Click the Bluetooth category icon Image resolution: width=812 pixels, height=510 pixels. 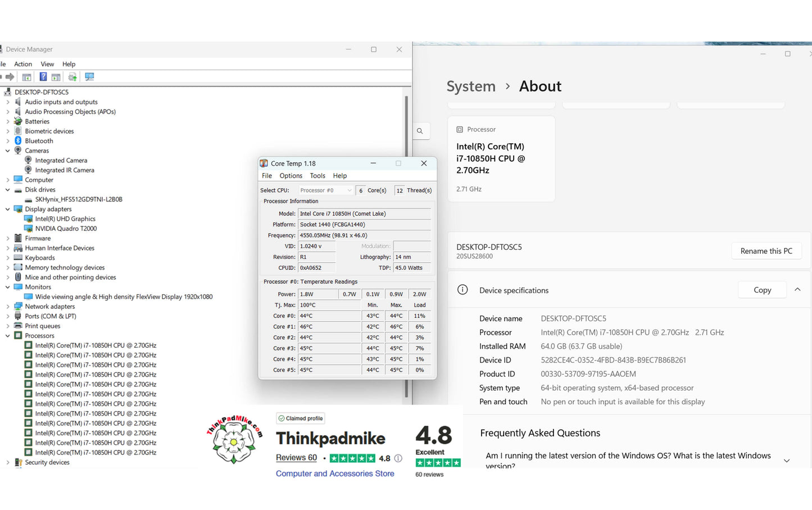[18, 141]
